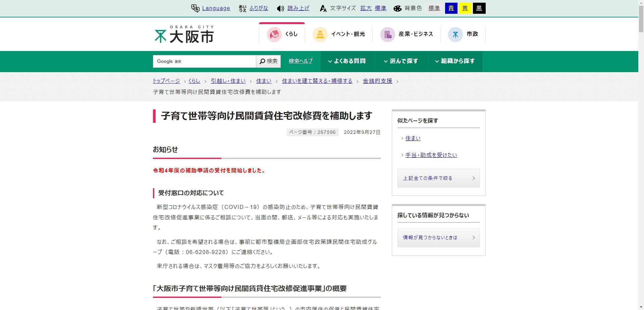Click 似たページを探す sidebar heading

[418, 120]
